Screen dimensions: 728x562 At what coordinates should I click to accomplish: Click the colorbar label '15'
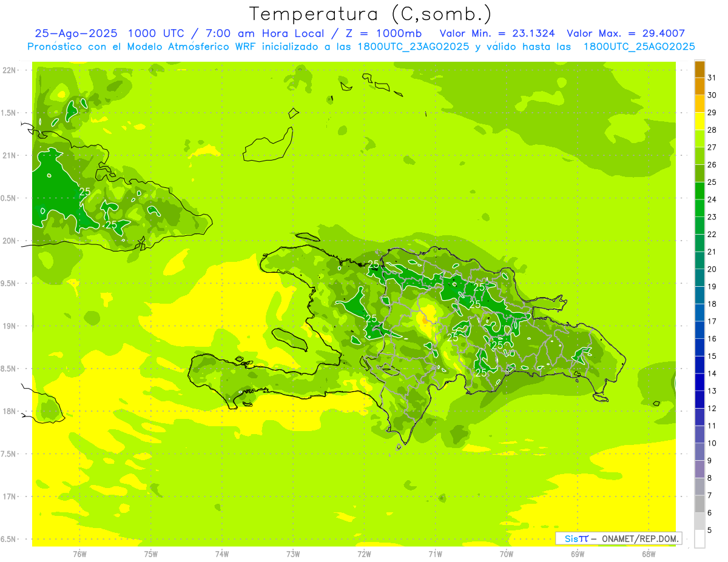pyautogui.click(x=712, y=356)
